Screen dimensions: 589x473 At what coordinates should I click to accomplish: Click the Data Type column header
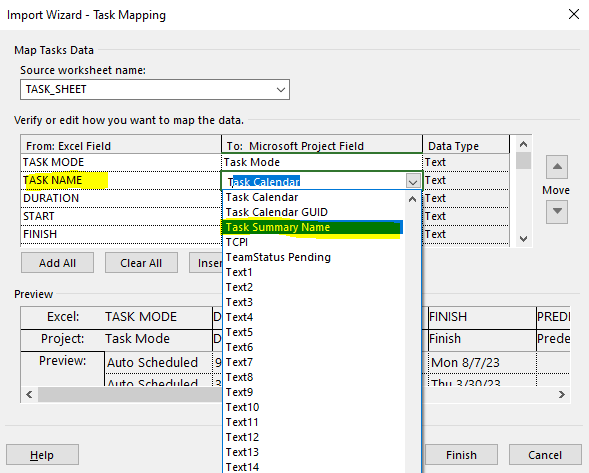point(466,145)
